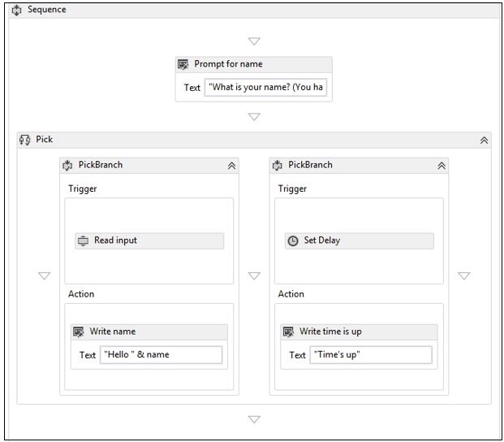Click the right PickBranch icon
This screenshot has width=504, height=442.
(x=278, y=165)
